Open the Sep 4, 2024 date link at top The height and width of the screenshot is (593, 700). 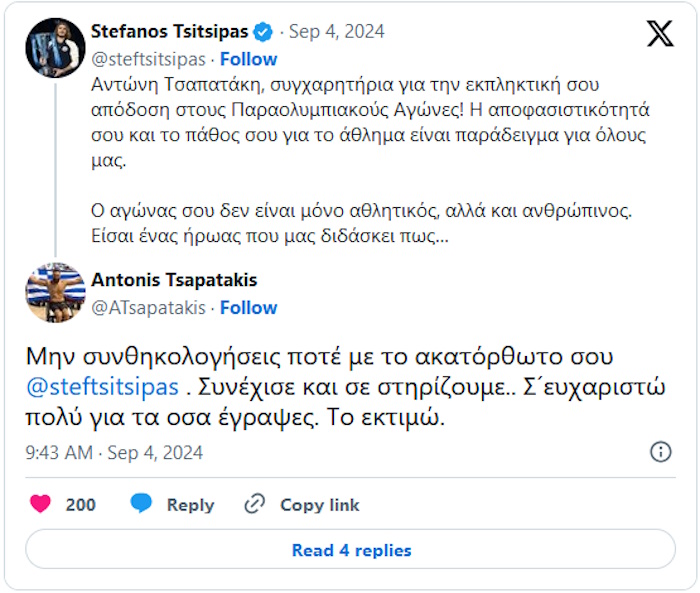click(338, 32)
